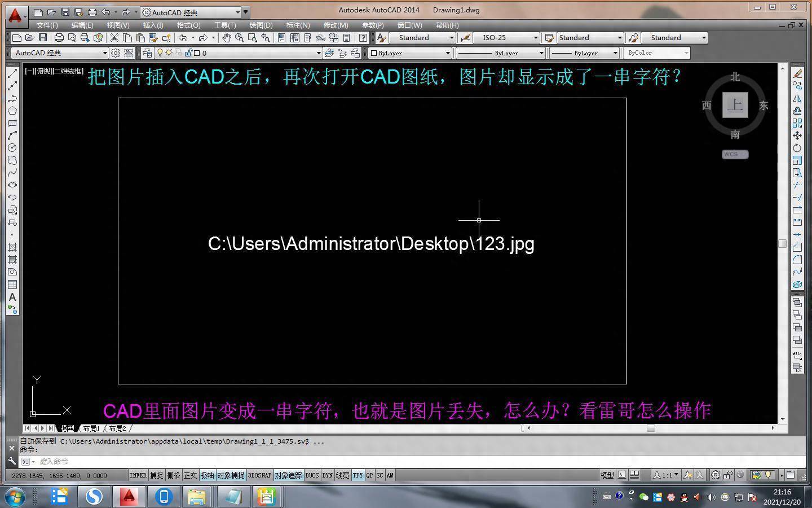Image resolution: width=812 pixels, height=508 pixels.
Task: Click the WCS button under the ViewCube
Action: [735, 154]
